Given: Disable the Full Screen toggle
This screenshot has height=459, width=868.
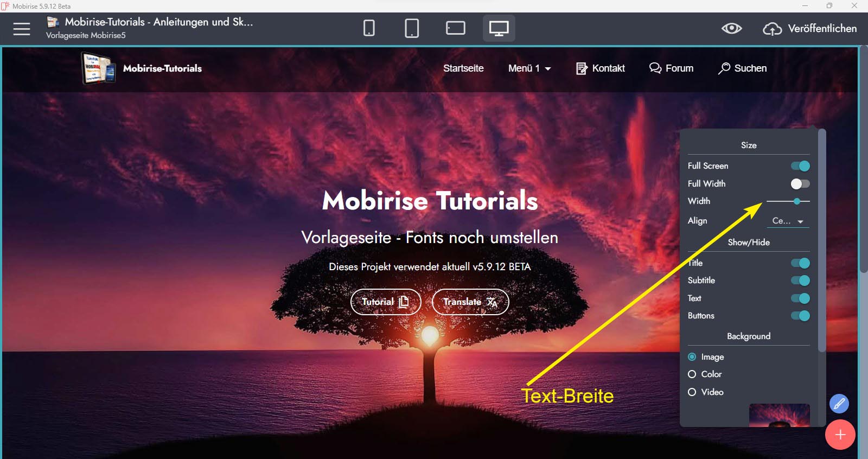Looking at the screenshot, I should tap(800, 166).
